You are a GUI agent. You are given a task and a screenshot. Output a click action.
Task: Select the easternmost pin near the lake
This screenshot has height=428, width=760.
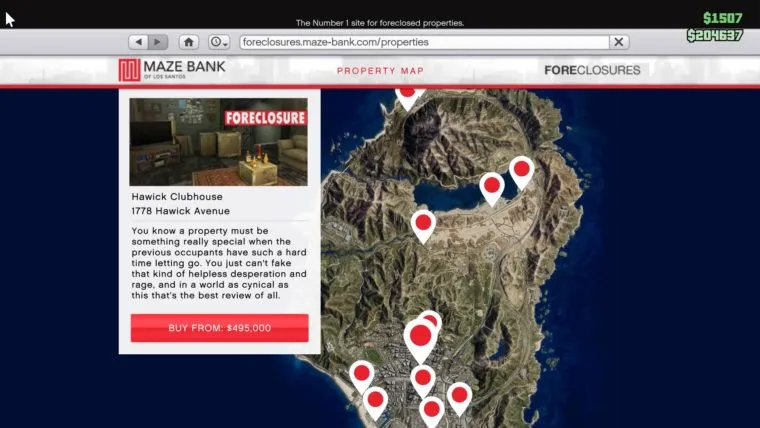tap(521, 170)
